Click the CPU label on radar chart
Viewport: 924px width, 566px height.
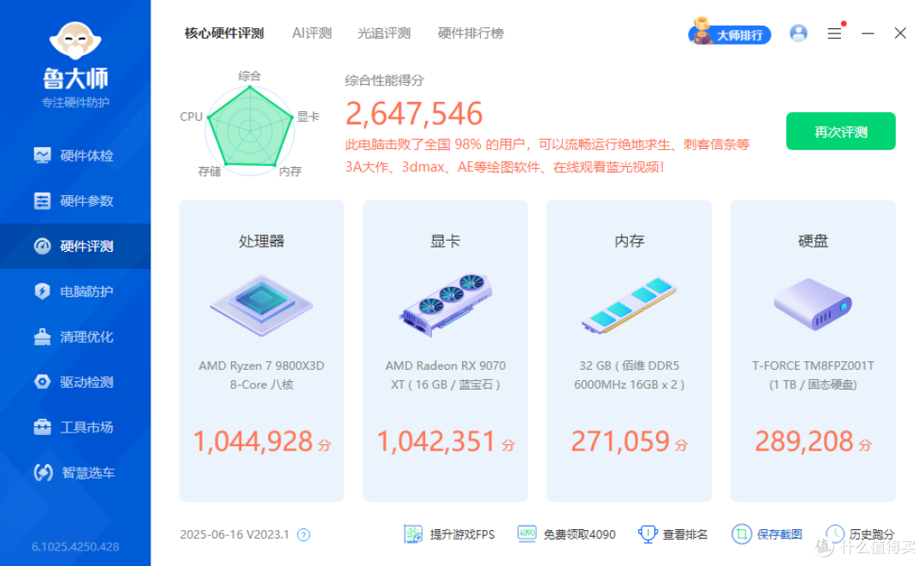pyautogui.click(x=191, y=116)
